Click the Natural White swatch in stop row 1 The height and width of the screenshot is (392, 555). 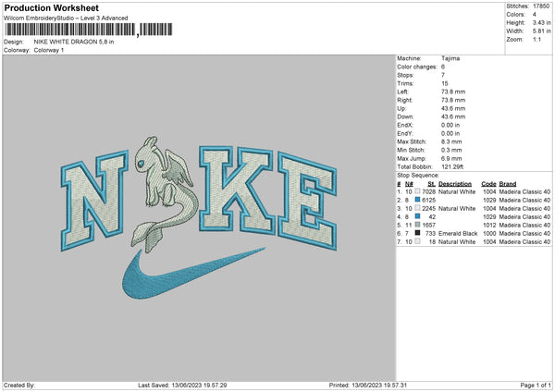417,191
